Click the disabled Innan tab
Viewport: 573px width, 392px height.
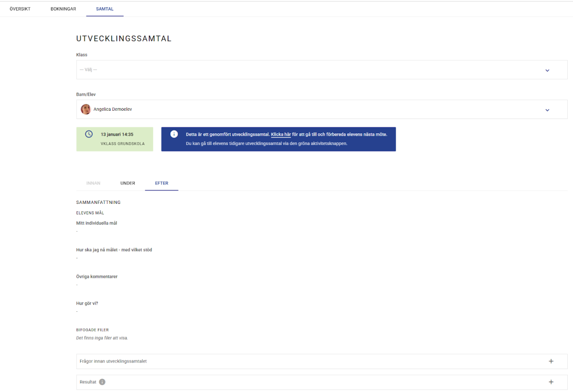tap(93, 183)
